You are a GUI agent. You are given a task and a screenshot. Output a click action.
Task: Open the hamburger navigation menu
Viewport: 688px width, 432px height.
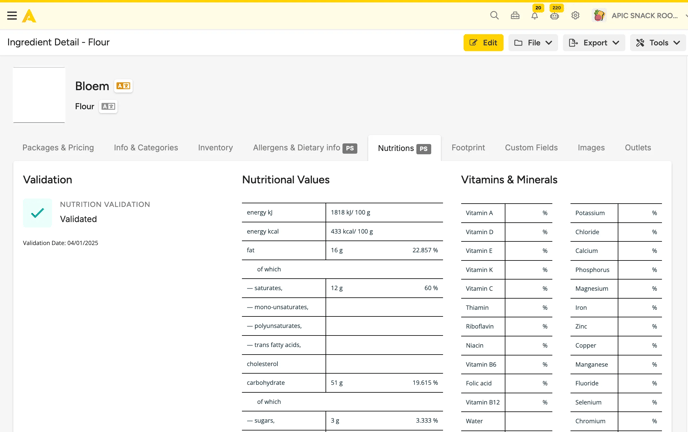coord(12,16)
